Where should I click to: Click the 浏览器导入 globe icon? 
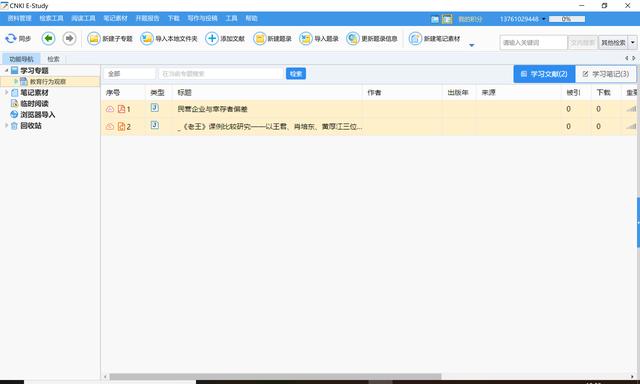point(14,115)
